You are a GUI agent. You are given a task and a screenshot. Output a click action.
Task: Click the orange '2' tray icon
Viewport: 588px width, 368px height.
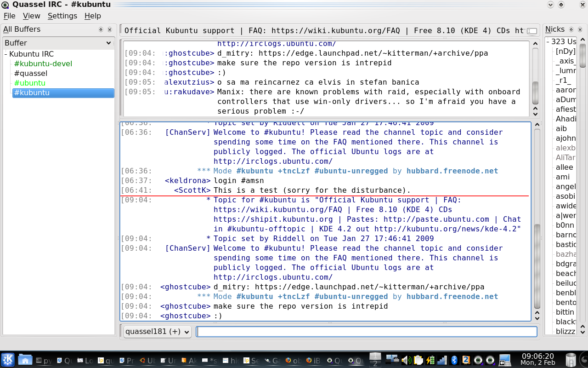(x=466, y=360)
